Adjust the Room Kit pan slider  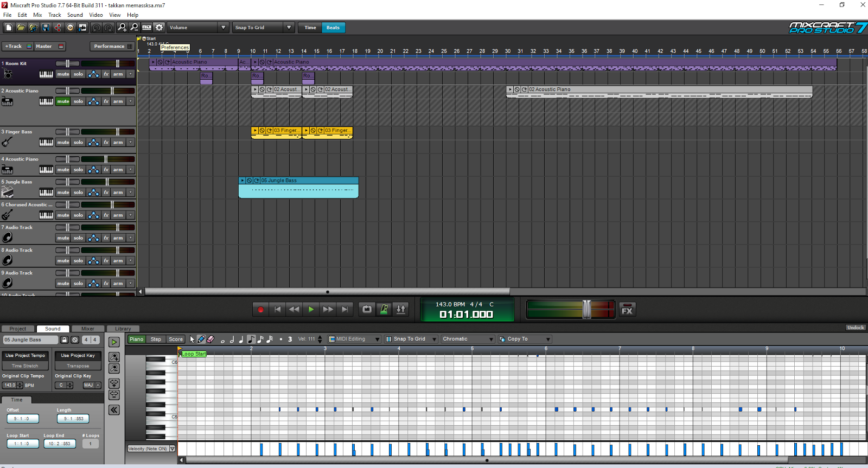[67, 63]
